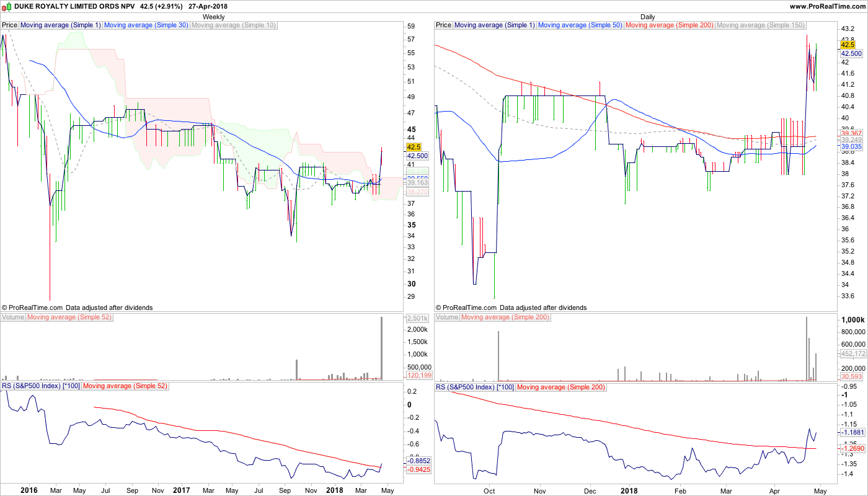Click 2018 on the Weekly time axis

coord(334,490)
